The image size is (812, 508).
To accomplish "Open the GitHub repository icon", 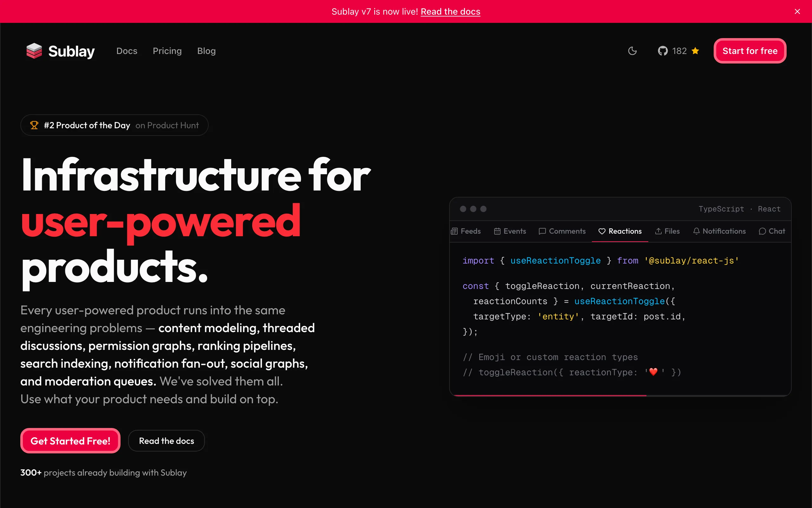I will 663,51.
